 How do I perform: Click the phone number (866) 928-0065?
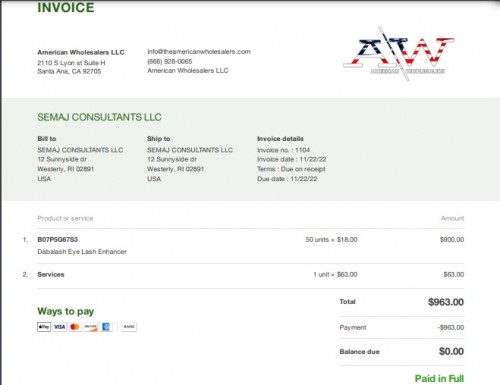[170, 61]
